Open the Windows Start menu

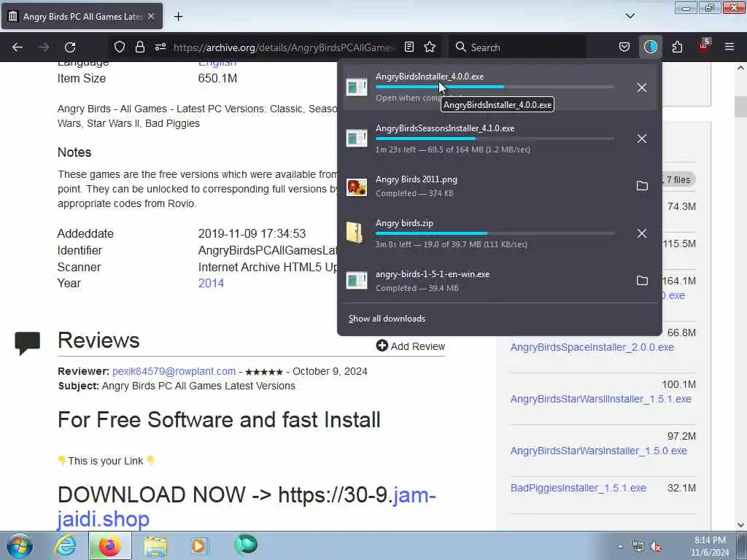(20, 546)
